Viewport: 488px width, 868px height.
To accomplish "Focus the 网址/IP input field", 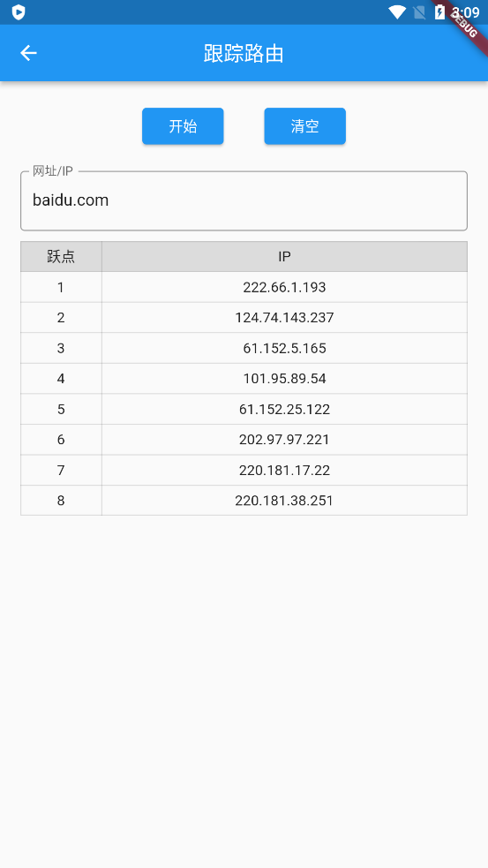I will [x=244, y=200].
